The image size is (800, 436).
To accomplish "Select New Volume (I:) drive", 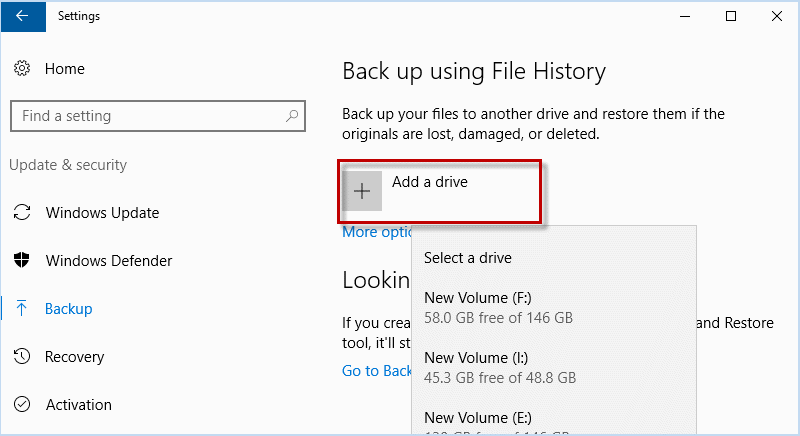I will pos(500,367).
